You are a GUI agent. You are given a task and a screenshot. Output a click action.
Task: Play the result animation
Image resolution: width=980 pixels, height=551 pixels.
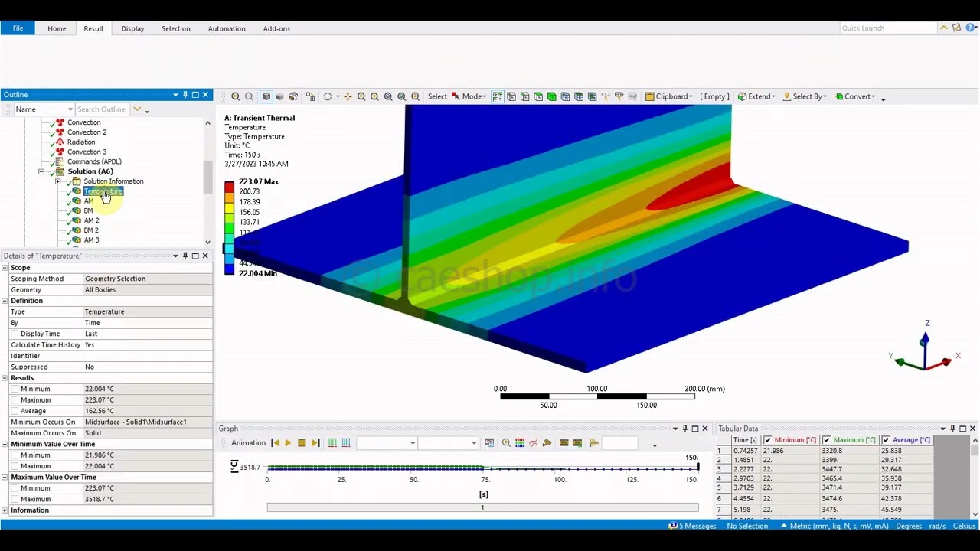[x=288, y=443]
